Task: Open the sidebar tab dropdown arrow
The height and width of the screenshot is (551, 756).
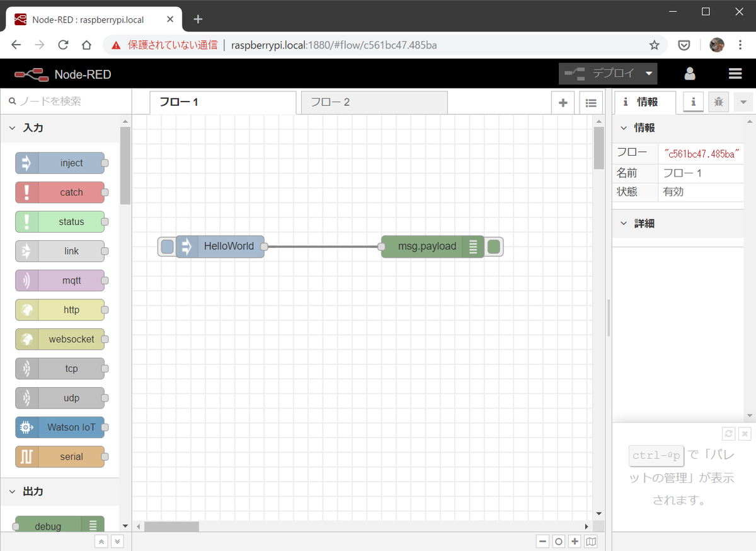Action: pos(743,101)
